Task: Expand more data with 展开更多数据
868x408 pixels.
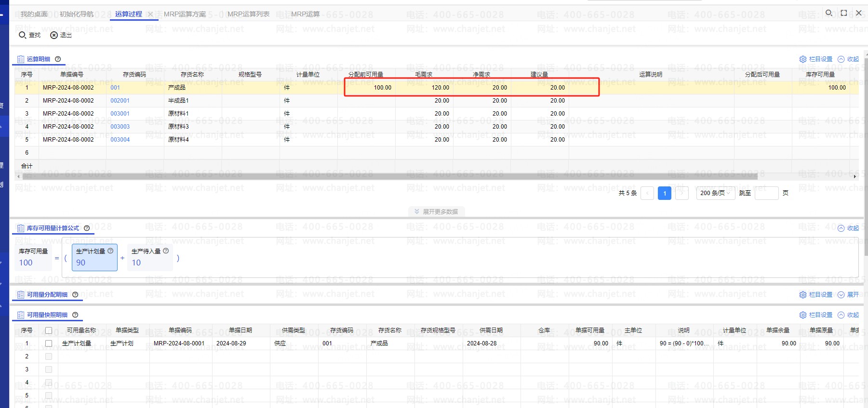Action: tap(436, 211)
